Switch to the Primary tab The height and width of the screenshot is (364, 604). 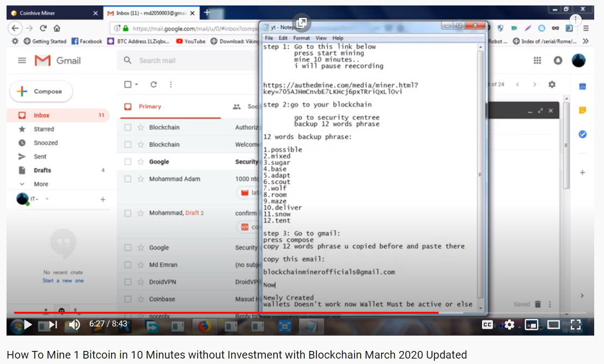pos(150,107)
